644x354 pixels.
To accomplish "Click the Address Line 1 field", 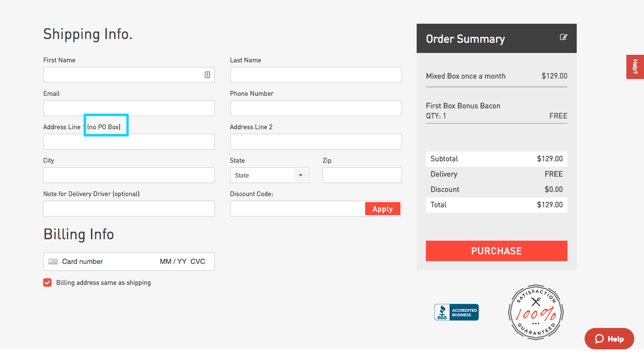I will click(x=129, y=142).
